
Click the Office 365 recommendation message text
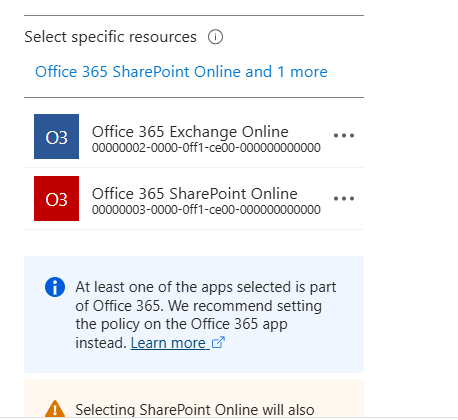(x=206, y=315)
